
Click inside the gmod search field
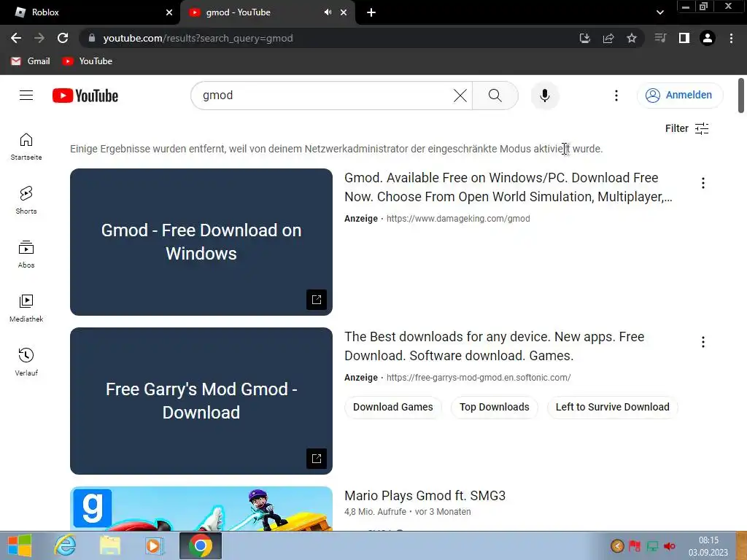click(x=324, y=96)
